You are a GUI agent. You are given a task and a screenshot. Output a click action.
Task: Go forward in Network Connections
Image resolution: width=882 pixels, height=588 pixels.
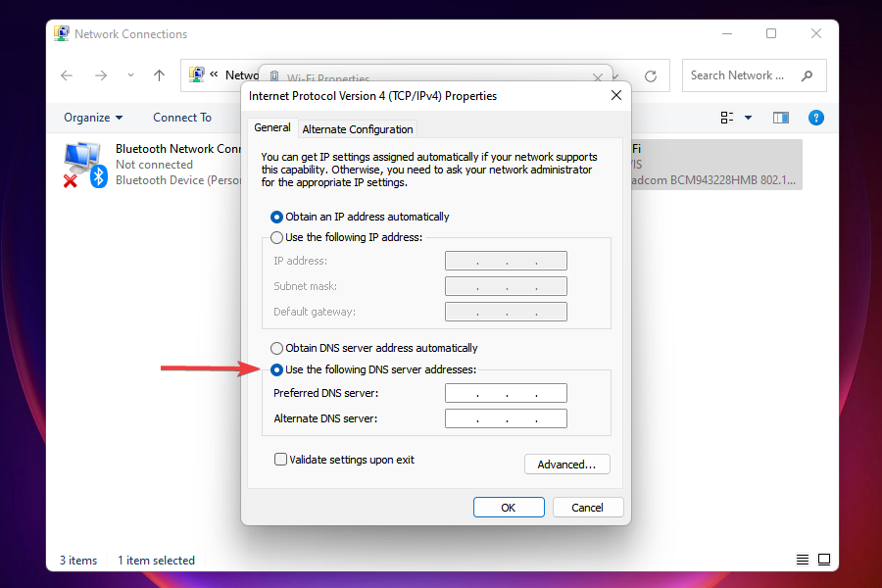[x=101, y=75]
